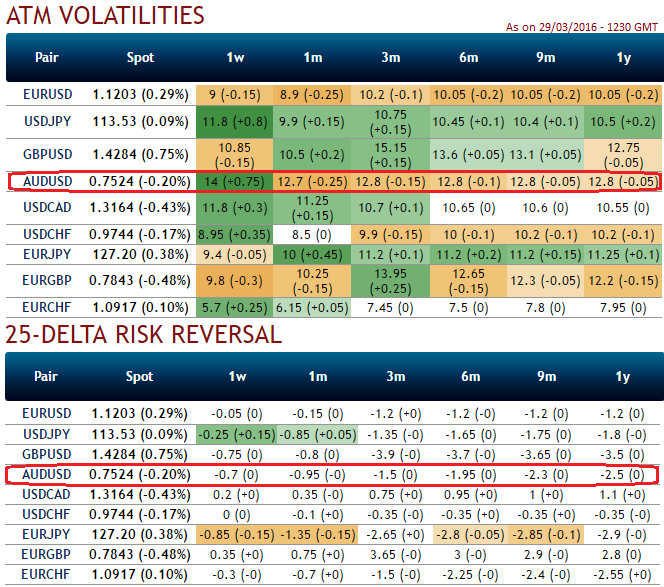Image resolution: width=664 pixels, height=587 pixels.
Task: Select USDCAD pair in ATM Volatilities table
Action: pos(47,208)
